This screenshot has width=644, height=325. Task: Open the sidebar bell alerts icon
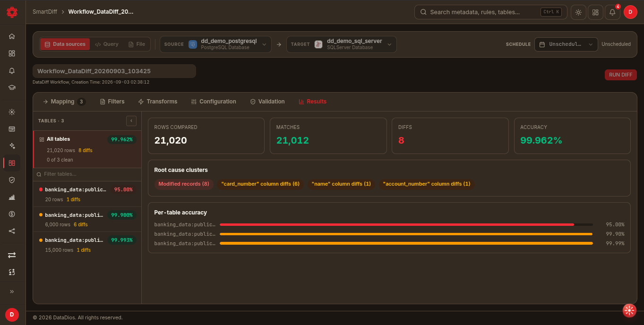click(12, 70)
